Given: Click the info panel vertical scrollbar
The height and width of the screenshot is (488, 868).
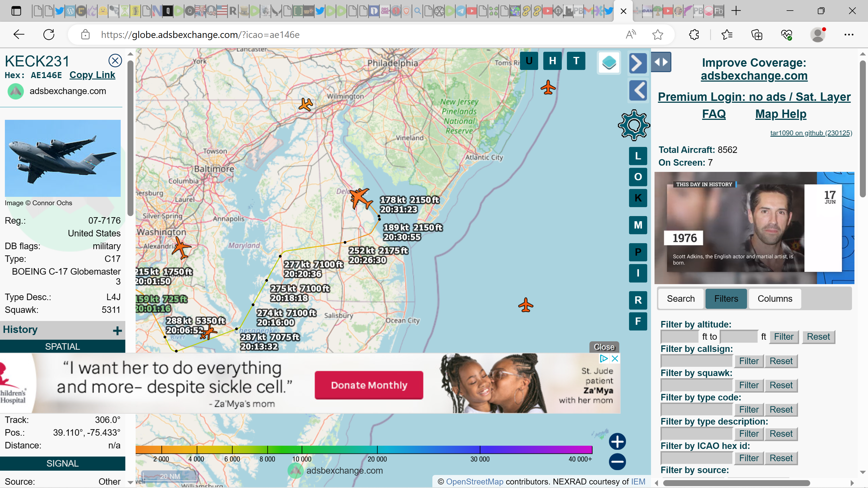Looking at the screenshot, I should click(x=130, y=138).
